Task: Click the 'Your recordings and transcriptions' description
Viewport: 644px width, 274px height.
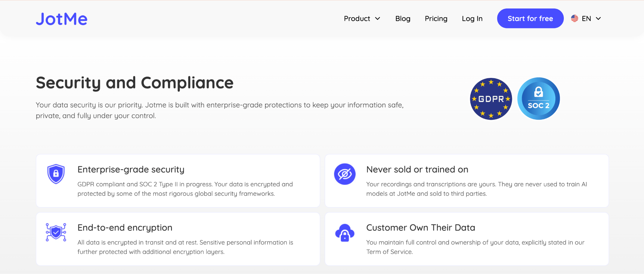Action: coord(477,189)
